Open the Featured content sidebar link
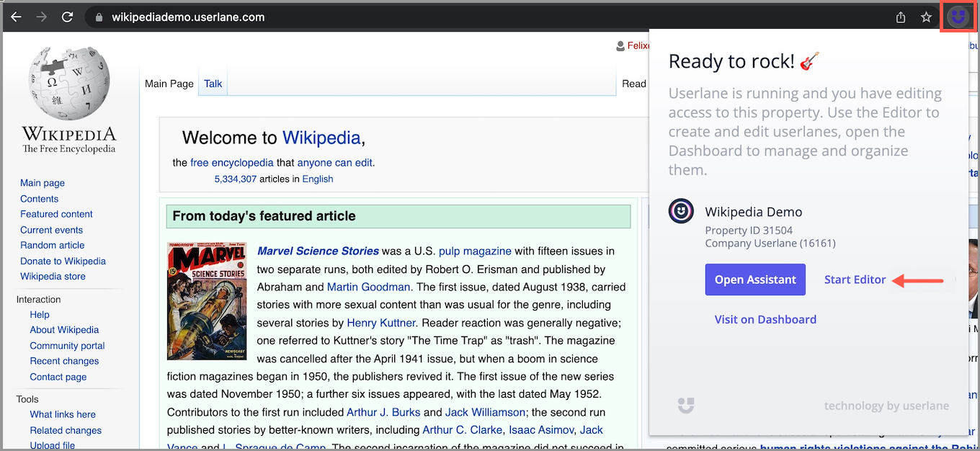Screen dimensions: 980x451 (56, 214)
